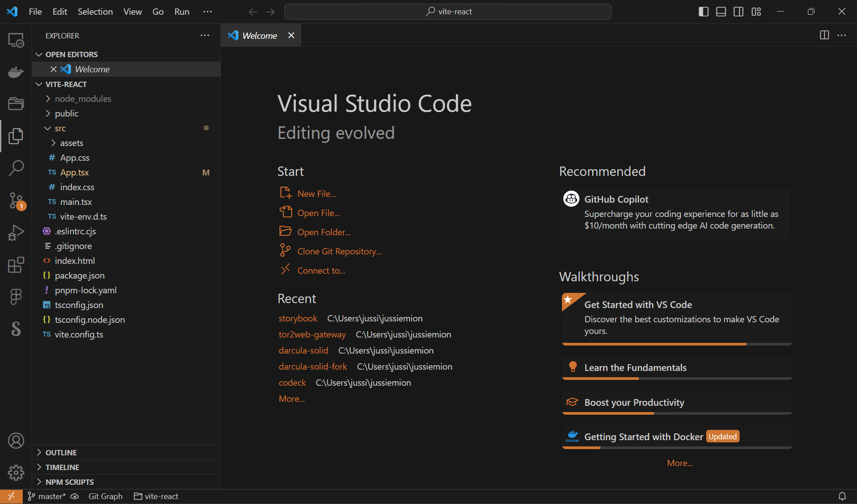Open the recent storybook project
This screenshot has width=857, height=504.
298,318
